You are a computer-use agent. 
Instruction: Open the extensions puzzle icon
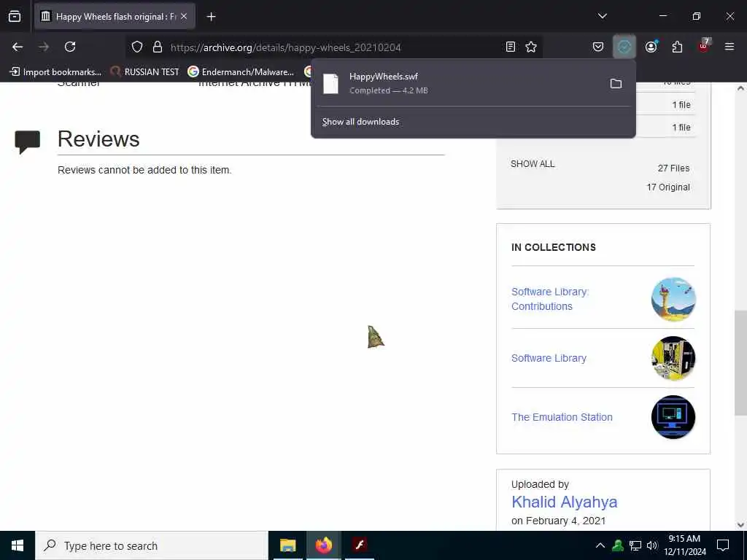pyautogui.click(x=677, y=47)
